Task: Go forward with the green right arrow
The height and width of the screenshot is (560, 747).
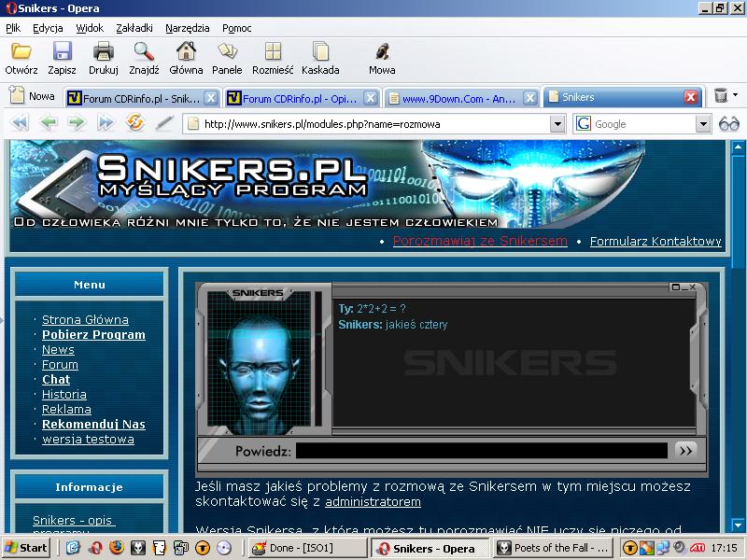Action: point(77,123)
